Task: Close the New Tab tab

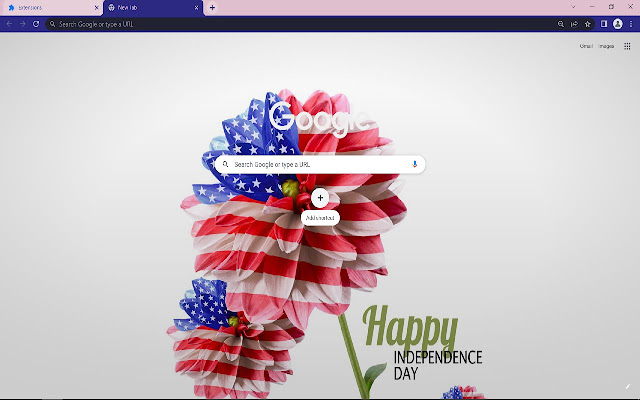Action: tap(196, 8)
